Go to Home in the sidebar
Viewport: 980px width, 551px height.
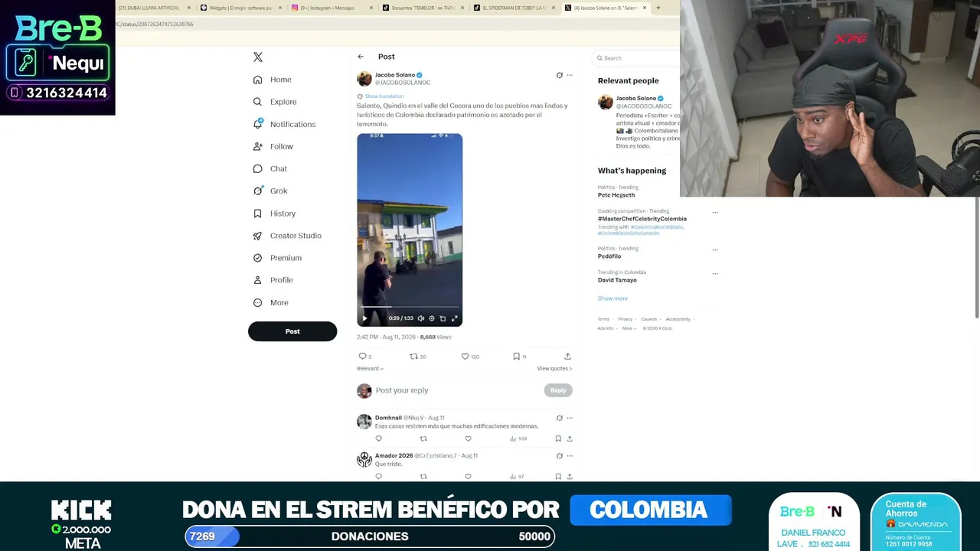click(x=273, y=80)
